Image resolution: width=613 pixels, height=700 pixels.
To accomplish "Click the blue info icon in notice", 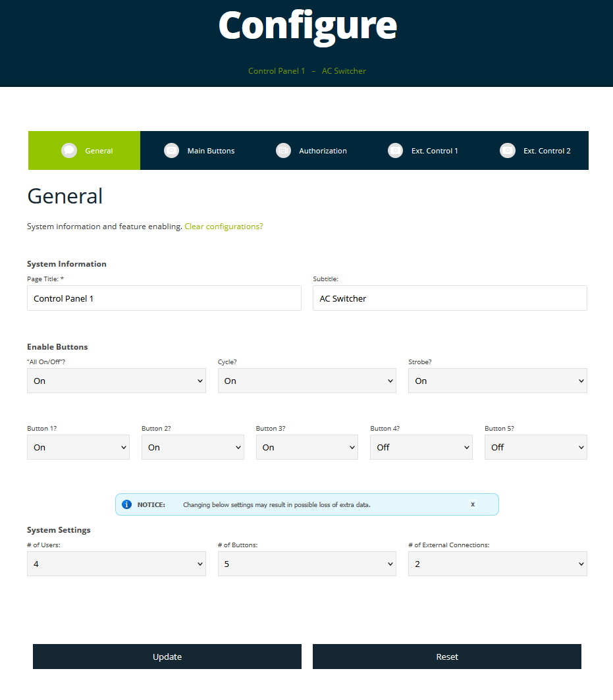I will pos(126,504).
